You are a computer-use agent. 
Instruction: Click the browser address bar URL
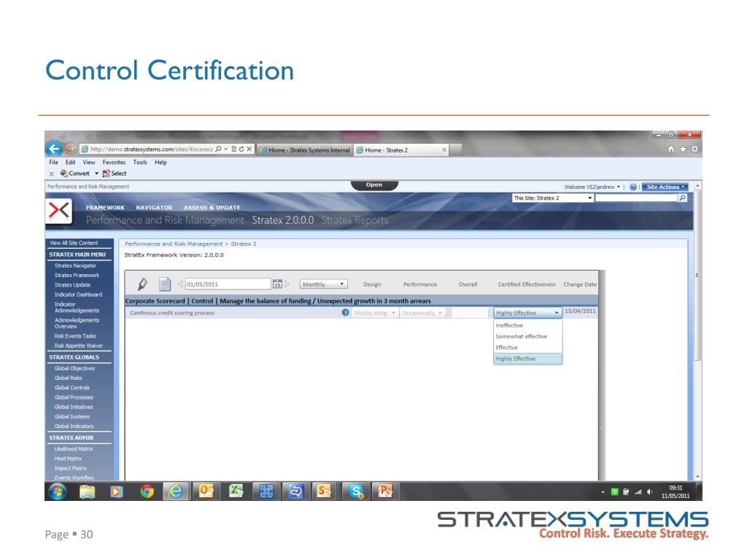pos(152,149)
